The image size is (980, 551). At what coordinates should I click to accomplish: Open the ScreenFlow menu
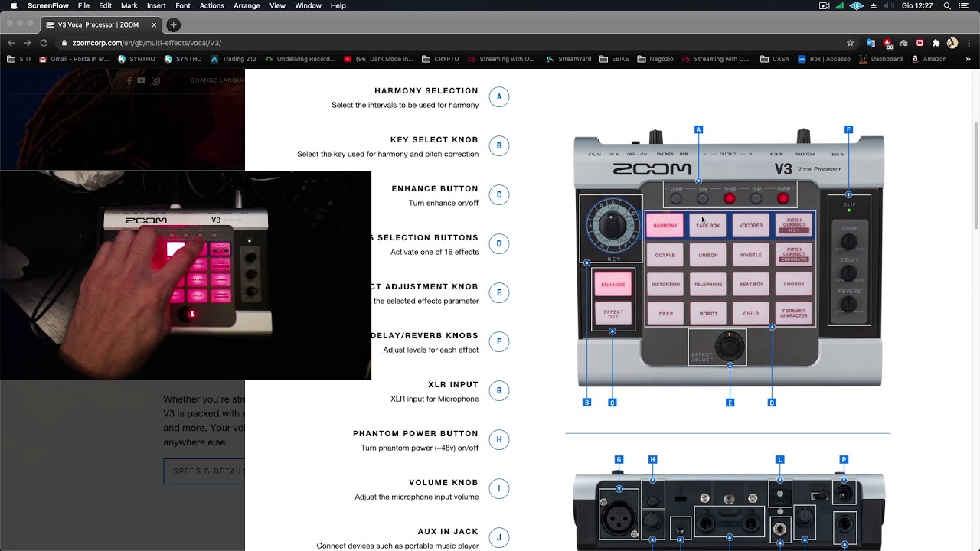(x=48, y=5)
